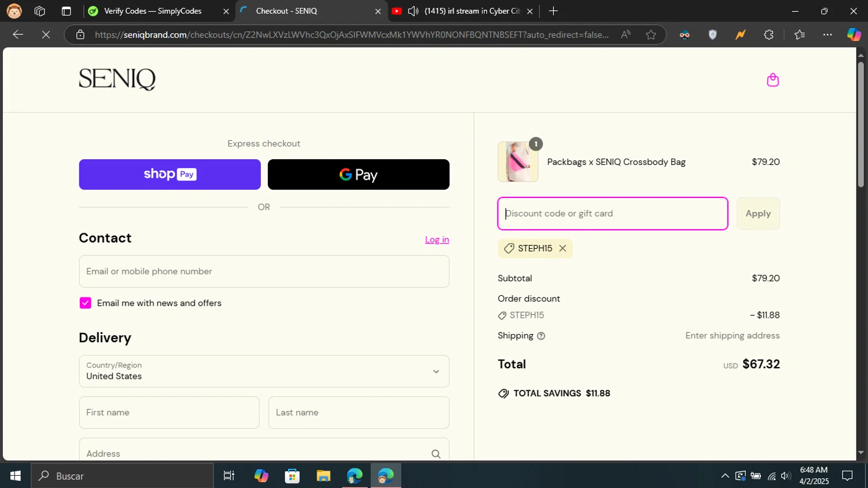Open a new browser tab
The width and height of the screenshot is (868, 488).
pos(553,11)
